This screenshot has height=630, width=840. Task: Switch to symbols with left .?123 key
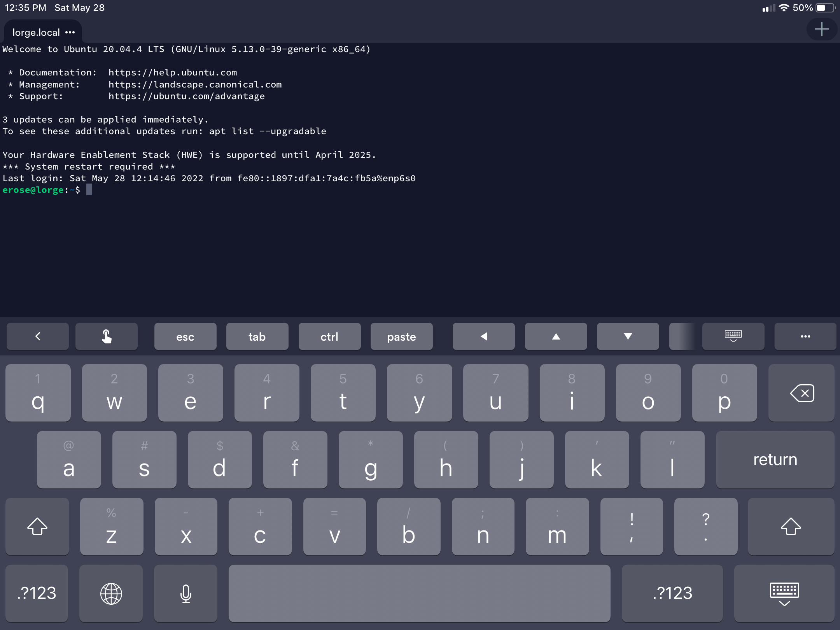pyautogui.click(x=37, y=593)
